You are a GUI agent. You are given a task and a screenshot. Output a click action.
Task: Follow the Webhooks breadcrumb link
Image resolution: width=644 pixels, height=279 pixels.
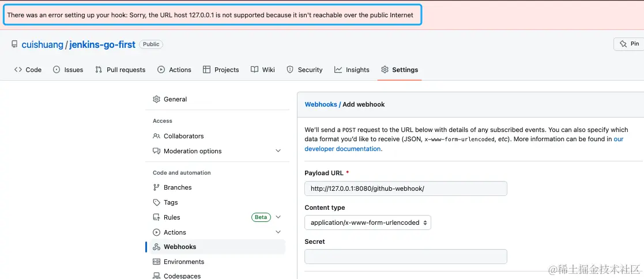pyautogui.click(x=321, y=104)
